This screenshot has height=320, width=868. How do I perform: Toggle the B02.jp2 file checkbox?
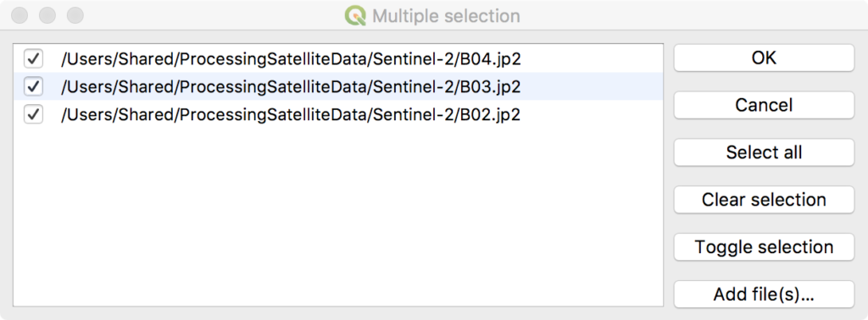33,114
